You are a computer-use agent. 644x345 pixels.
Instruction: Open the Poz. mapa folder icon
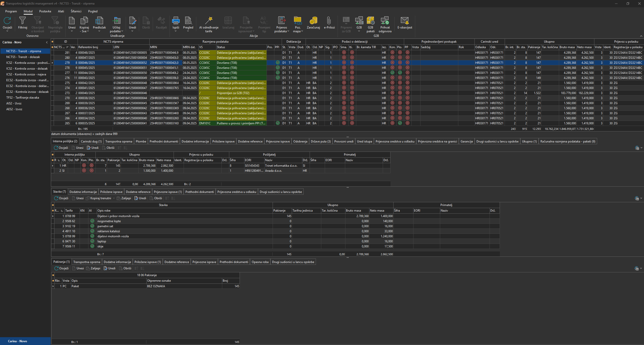point(298,20)
